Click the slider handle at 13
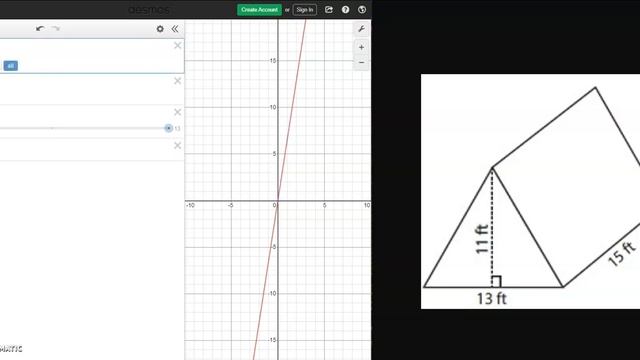 [169, 128]
